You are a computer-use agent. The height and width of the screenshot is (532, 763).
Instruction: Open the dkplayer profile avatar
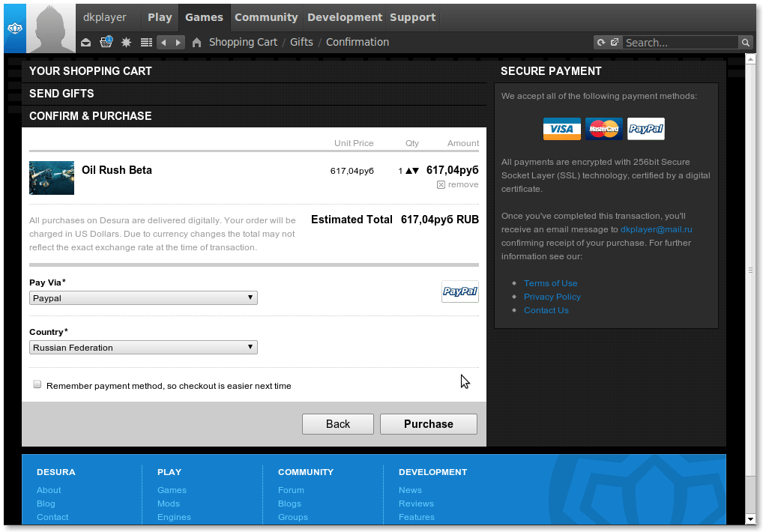click(51, 28)
